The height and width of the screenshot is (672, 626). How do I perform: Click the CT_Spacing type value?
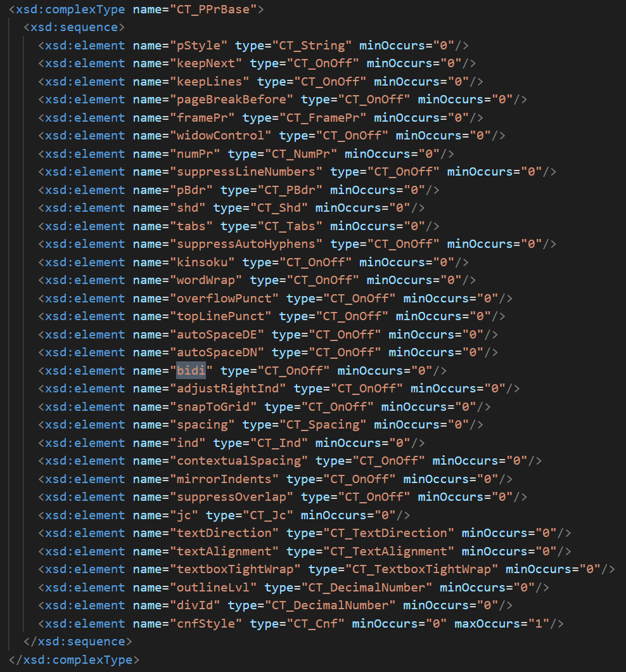coord(323,425)
